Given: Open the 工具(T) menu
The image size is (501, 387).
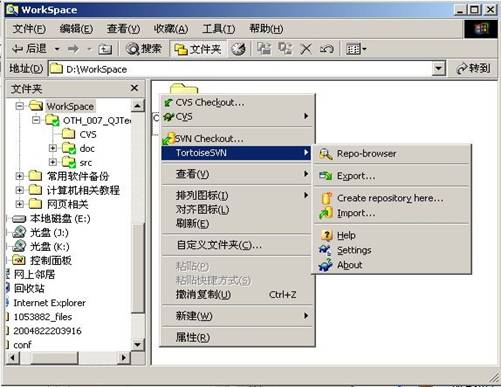Looking at the screenshot, I should click(x=219, y=29).
